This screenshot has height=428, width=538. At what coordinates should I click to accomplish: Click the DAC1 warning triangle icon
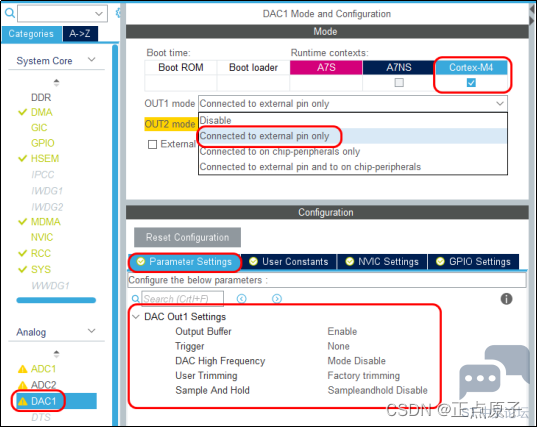(22, 401)
